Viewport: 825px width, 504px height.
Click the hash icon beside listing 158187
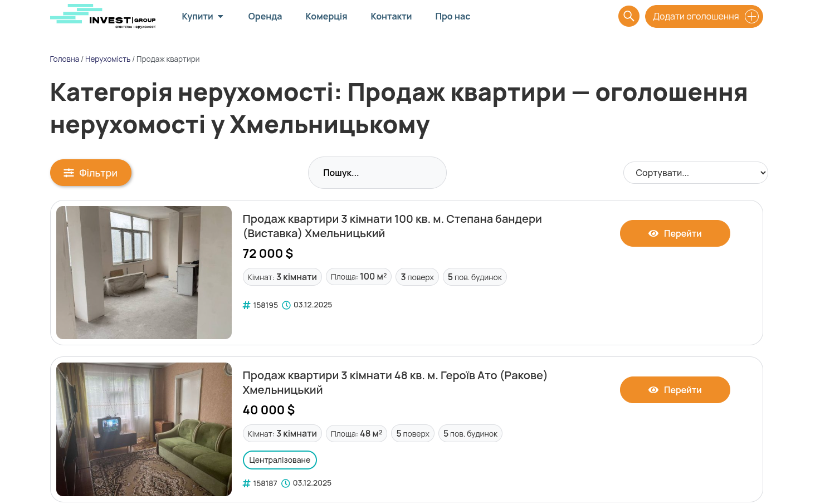(x=247, y=483)
